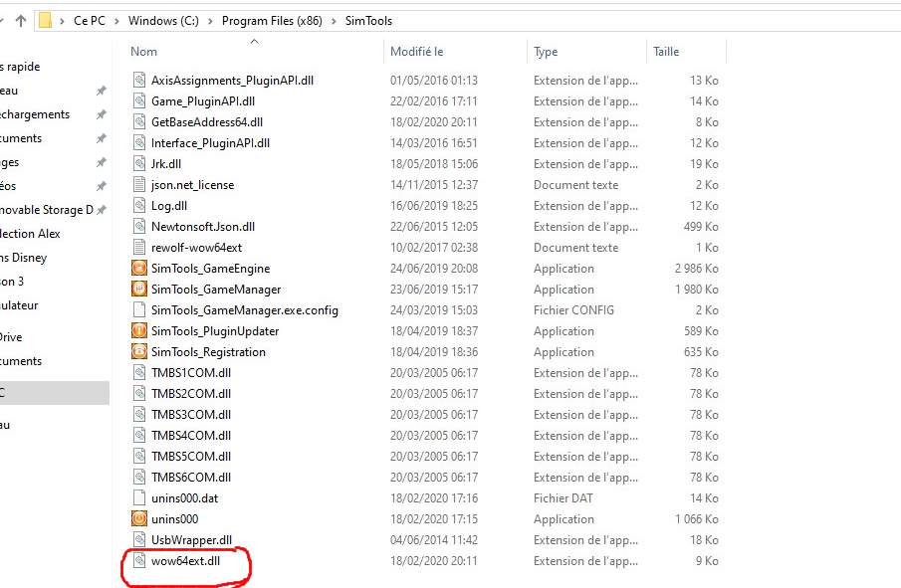Click the TMBS4COM.dll file icon
The width and height of the screenshot is (901, 588).
139,435
